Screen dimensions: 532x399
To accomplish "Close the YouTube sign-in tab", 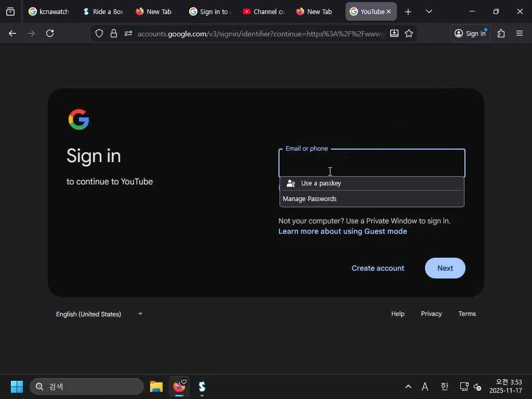I will tap(389, 11).
